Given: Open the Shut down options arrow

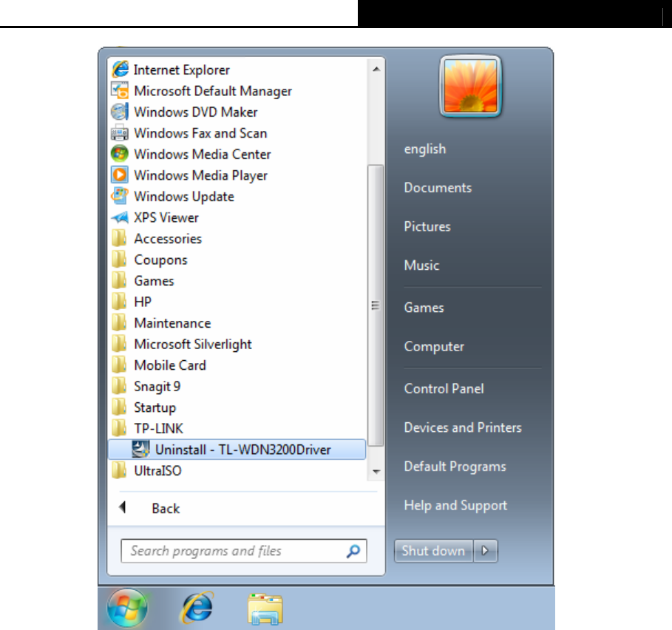Looking at the screenshot, I should click(x=485, y=551).
